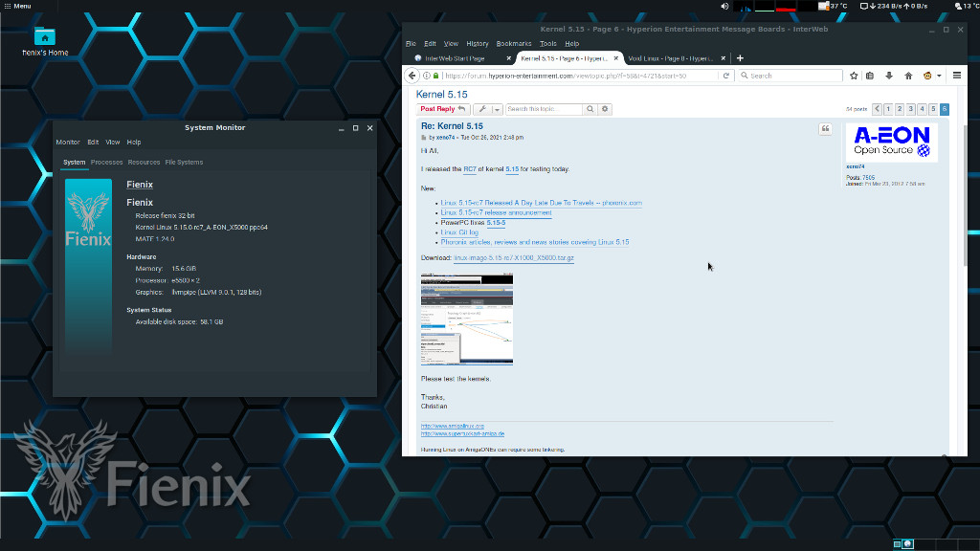Open fenix's Home desktop folder
This screenshot has height=551, width=980.
click(x=45, y=41)
